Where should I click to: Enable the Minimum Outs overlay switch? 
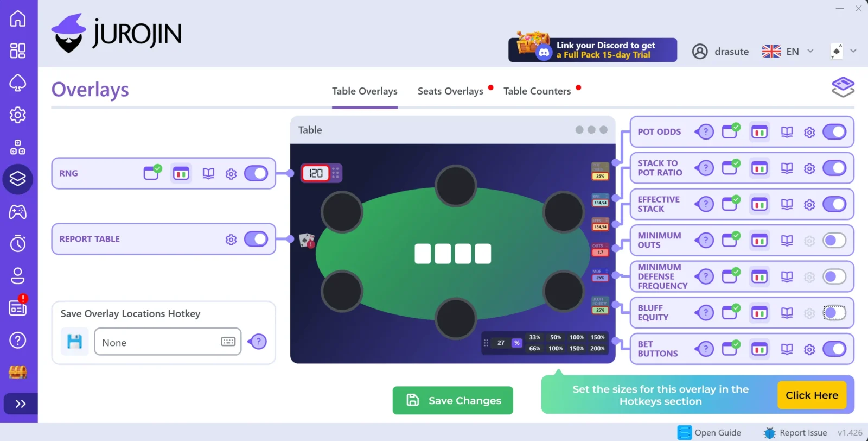pyautogui.click(x=834, y=240)
